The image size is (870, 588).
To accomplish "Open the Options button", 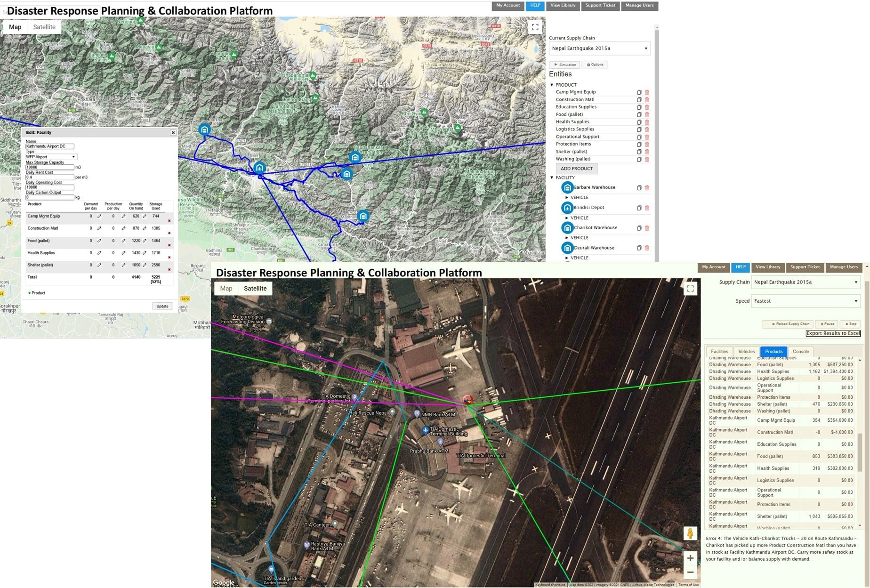I will point(596,65).
